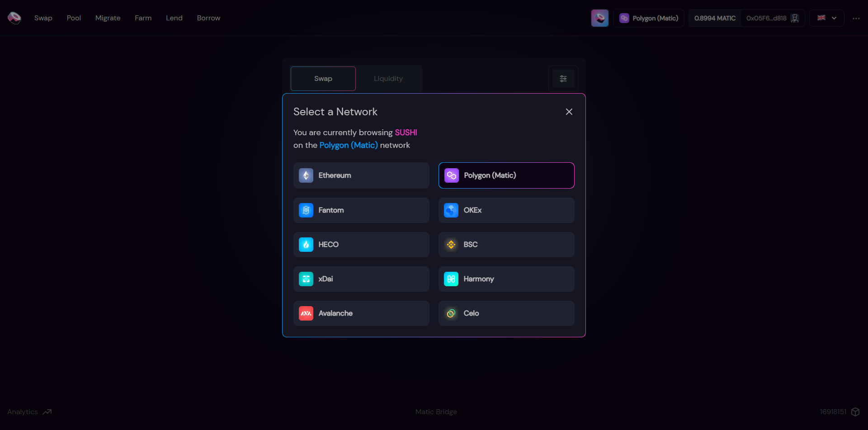Choose the Ethereum network
Screen dimensions: 868x430
pos(361,175)
